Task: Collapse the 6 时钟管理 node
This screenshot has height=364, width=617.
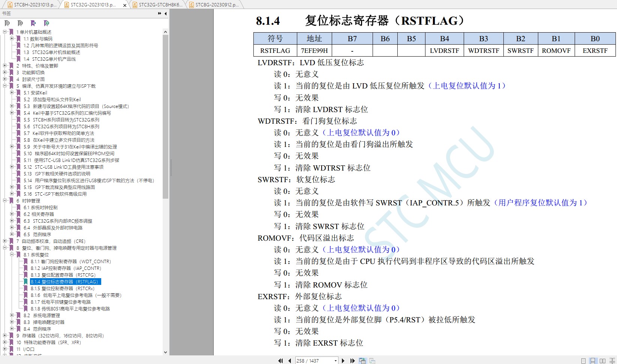Action: (5, 201)
